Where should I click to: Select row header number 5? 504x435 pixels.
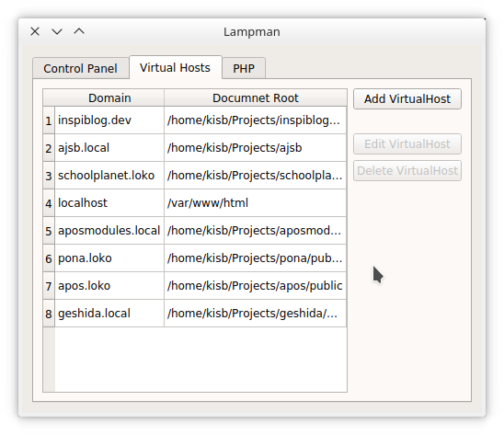(49, 231)
